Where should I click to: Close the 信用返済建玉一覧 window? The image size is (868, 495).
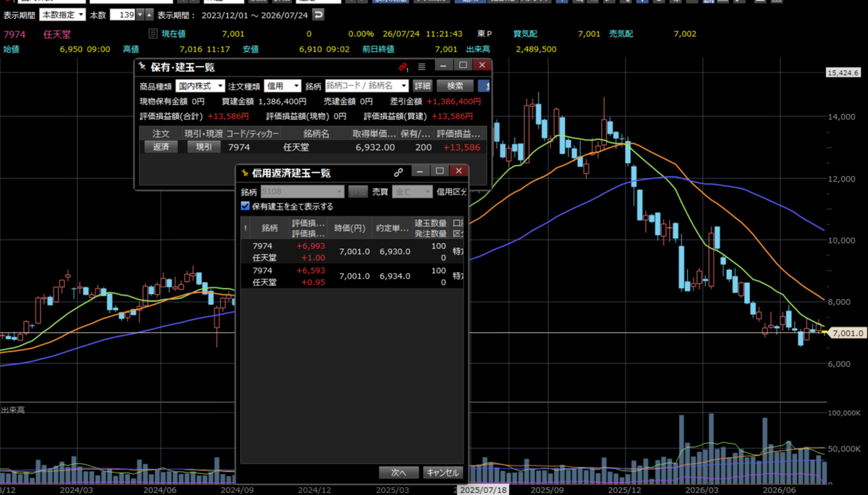tap(457, 172)
